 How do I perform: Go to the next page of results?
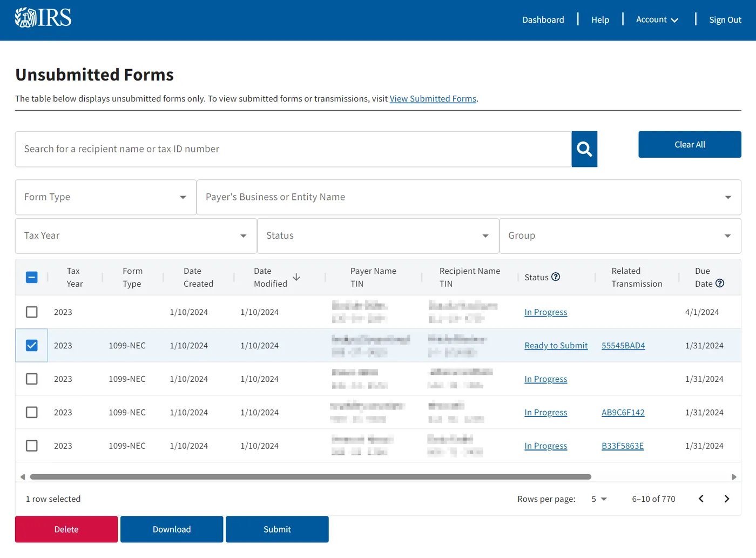(x=727, y=499)
